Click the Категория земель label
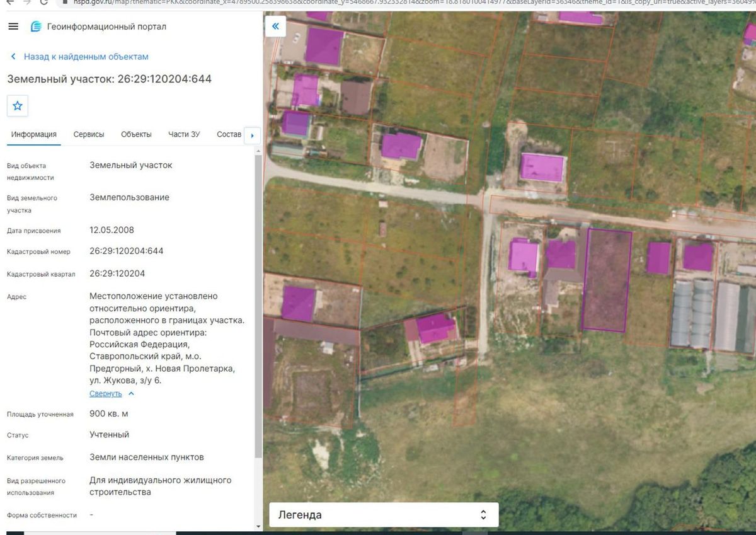The width and height of the screenshot is (756, 535). pyautogui.click(x=35, y=458)
